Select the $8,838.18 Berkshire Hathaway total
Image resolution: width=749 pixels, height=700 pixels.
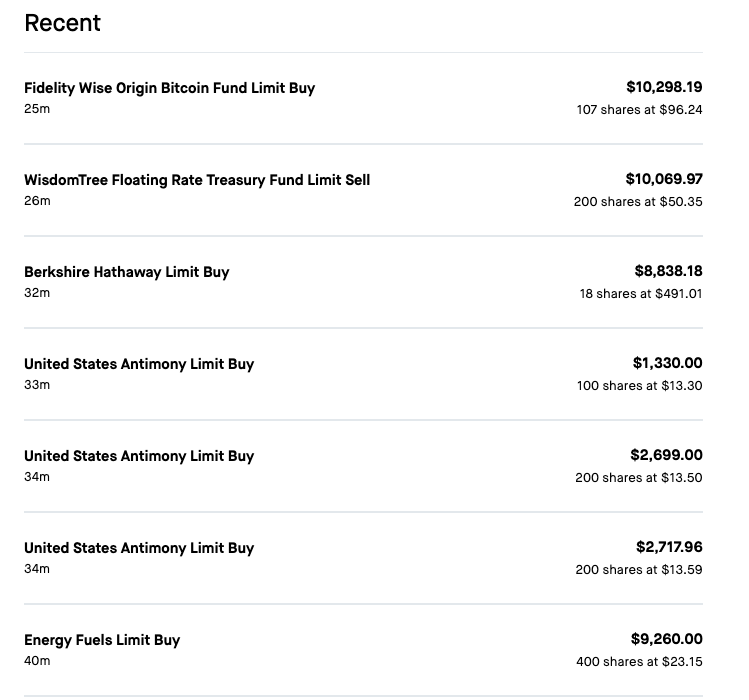click(668, 271)
